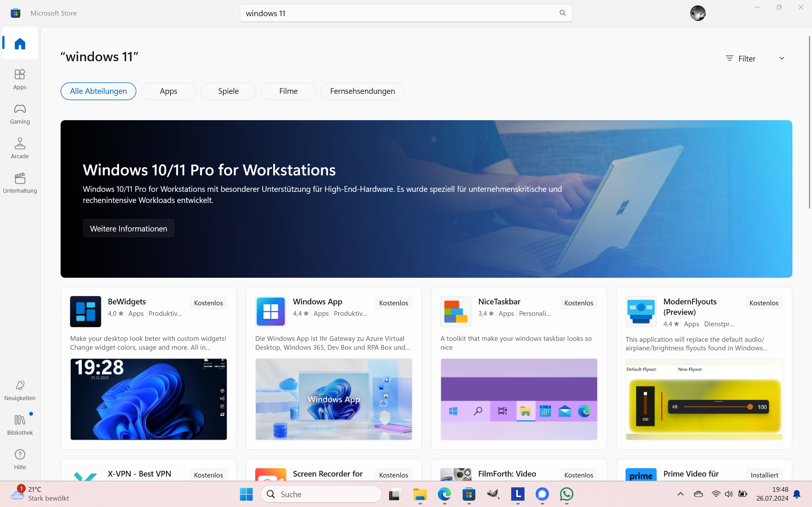
Task: Go to the Gaming section
Action: 20,114
